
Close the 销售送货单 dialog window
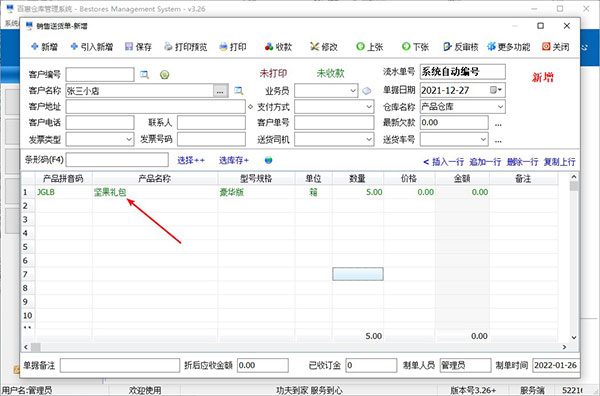click(567, 26)
